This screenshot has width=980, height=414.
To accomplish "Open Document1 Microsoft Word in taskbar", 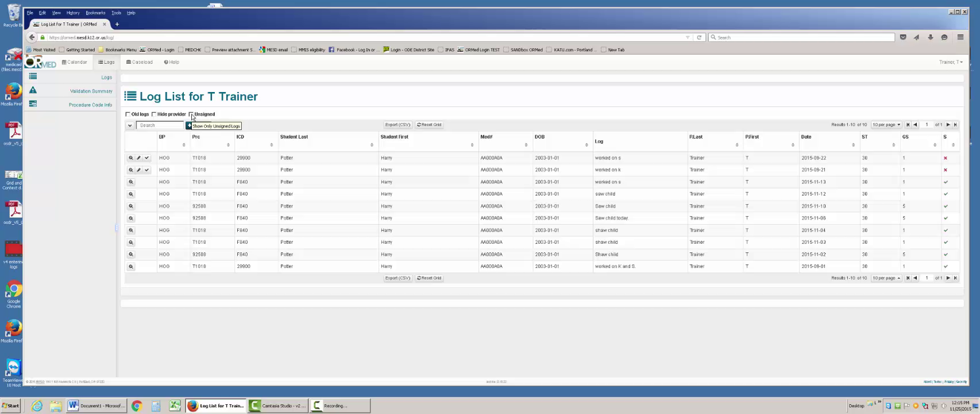I will coord(97,405).
